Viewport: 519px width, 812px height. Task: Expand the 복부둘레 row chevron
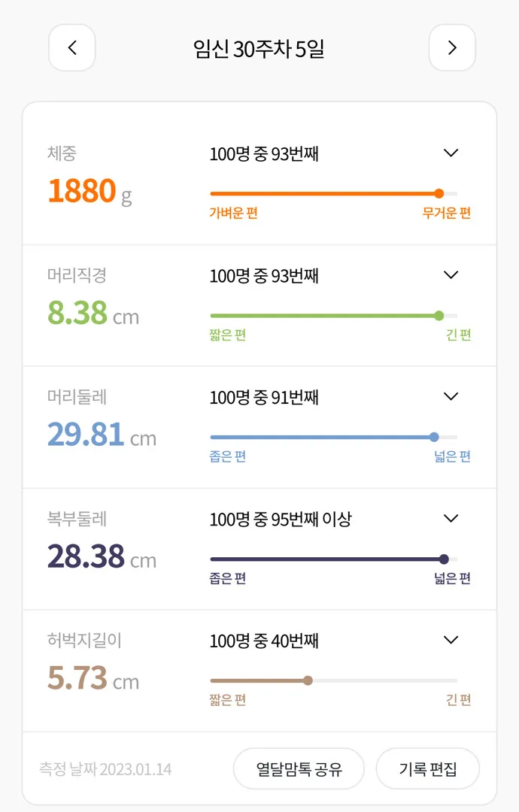(451, 518)
